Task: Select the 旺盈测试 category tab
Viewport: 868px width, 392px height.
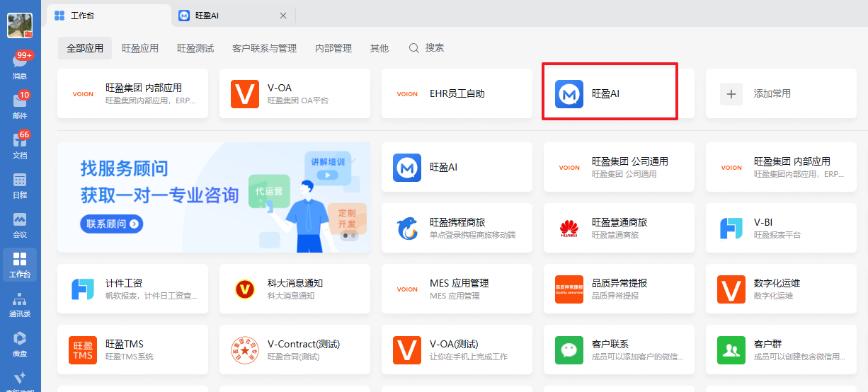Action: click(x=195, y=48)
